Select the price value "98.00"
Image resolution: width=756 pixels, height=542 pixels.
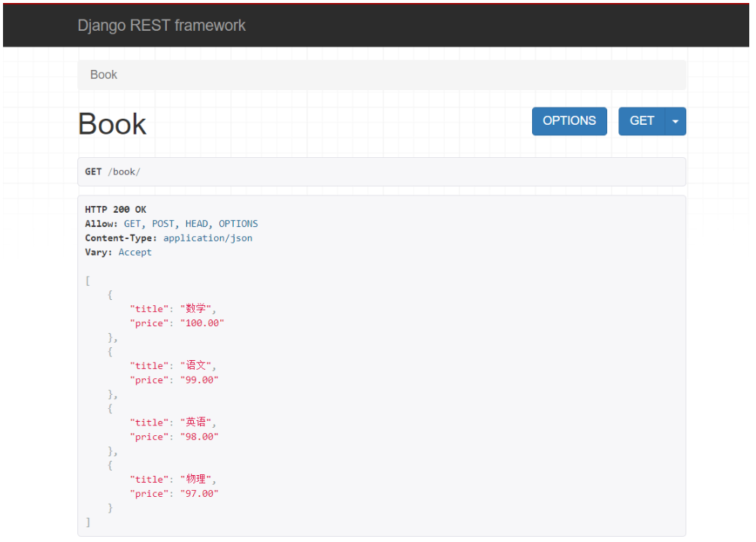(200, 437)
